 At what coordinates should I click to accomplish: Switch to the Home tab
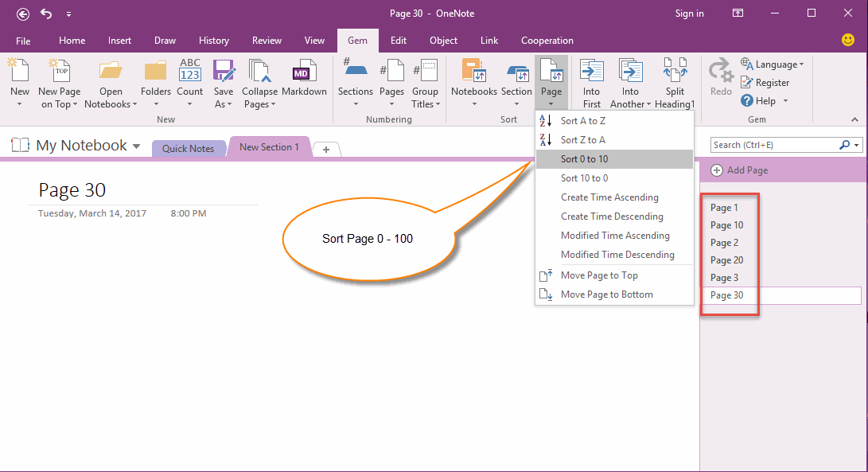point(72,41)
